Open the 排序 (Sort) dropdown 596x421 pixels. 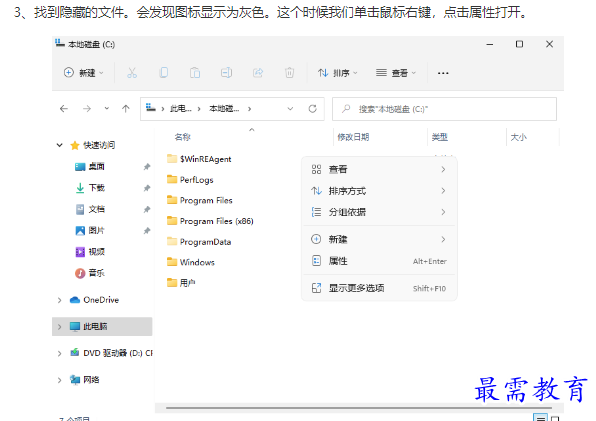[338, 73]
